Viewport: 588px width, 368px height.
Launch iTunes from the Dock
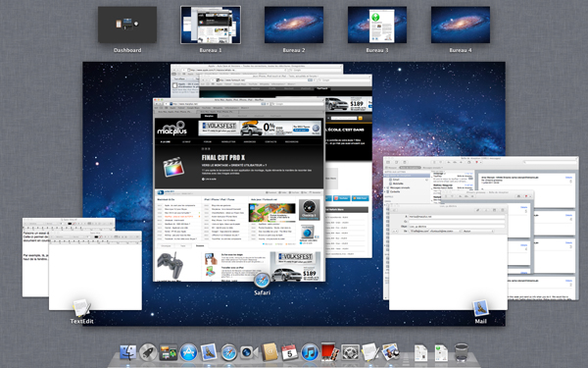(310, 352)
